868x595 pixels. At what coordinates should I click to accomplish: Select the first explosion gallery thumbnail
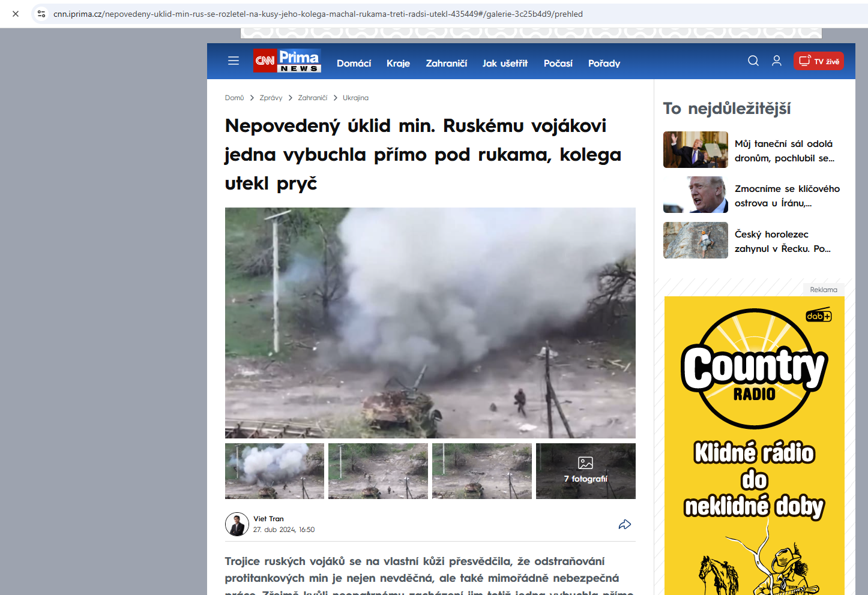click(x=274, y=471)
